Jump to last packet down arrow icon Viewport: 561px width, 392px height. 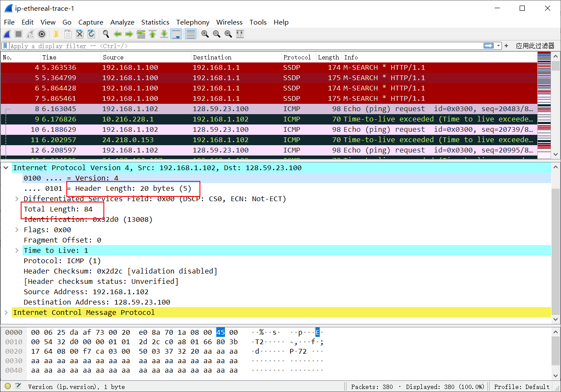[164, 34]
